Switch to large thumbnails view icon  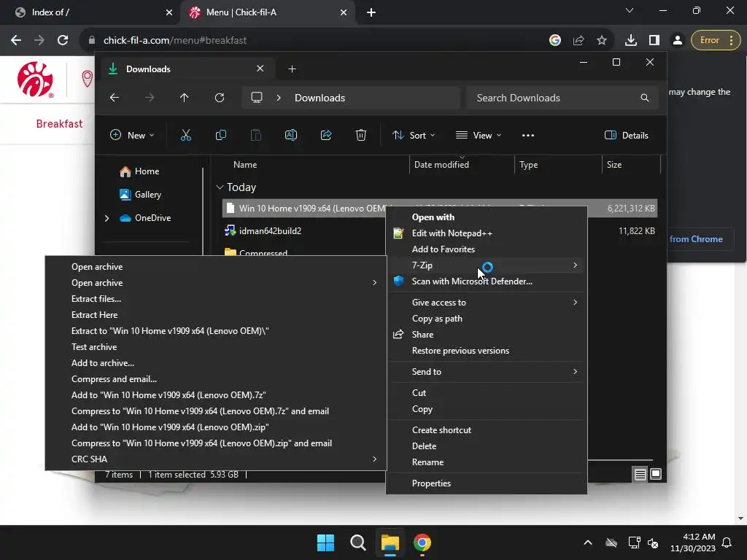[656, 474]
